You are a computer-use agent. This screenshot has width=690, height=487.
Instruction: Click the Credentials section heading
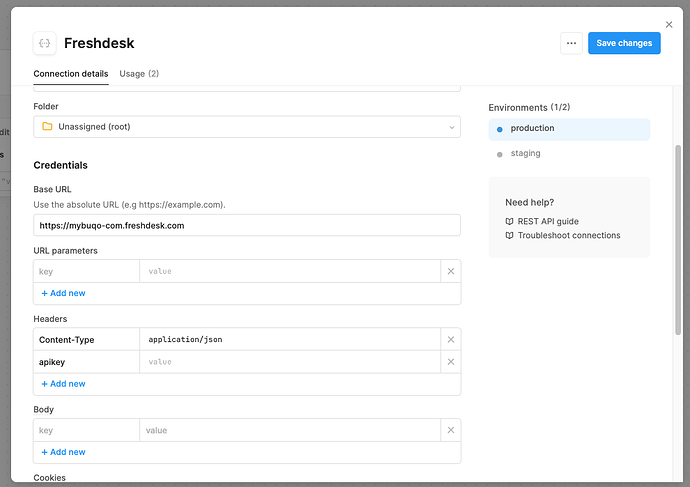point(60,165)
